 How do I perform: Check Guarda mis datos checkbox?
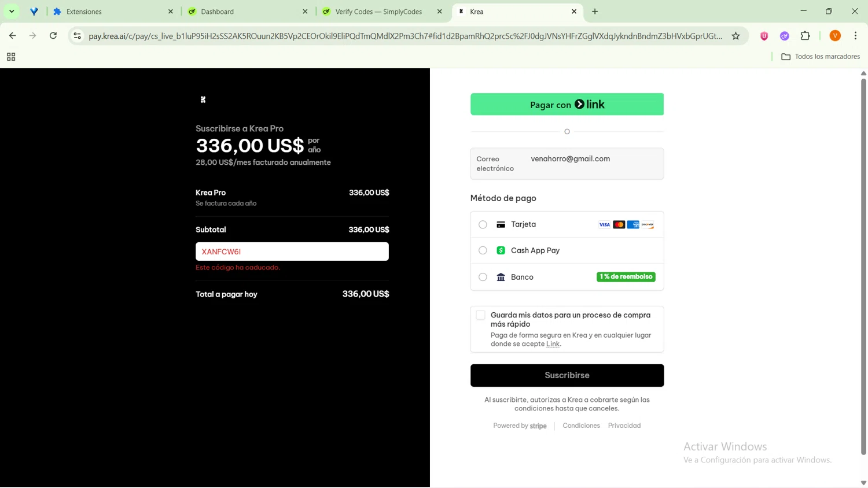(480, 315)
